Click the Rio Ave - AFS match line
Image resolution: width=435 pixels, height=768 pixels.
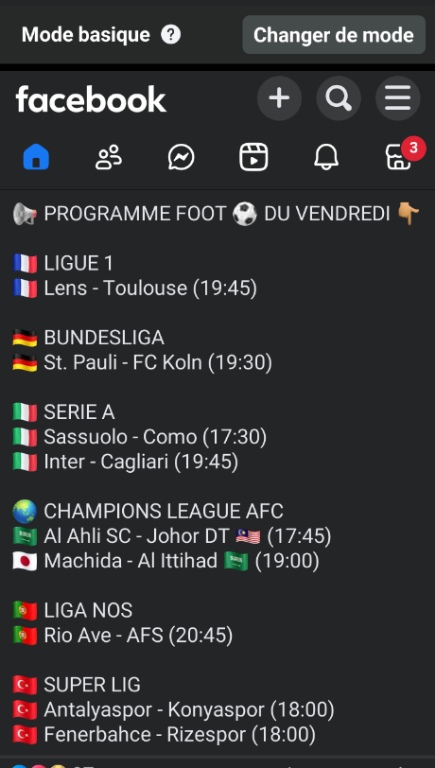[122, 636]
